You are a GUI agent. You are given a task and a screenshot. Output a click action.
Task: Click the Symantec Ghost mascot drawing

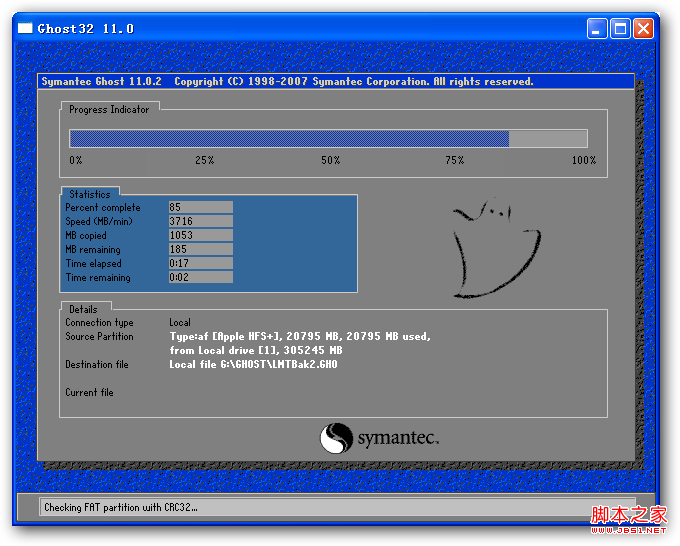497,248
